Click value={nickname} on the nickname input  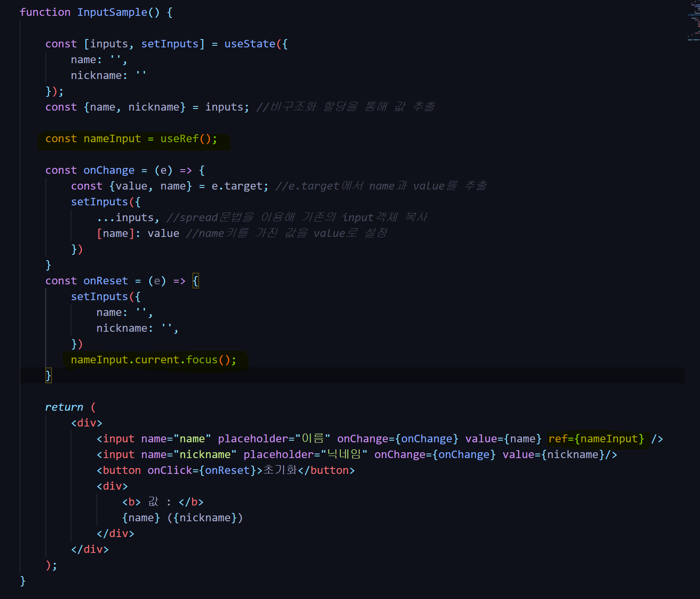pos(553,455)
